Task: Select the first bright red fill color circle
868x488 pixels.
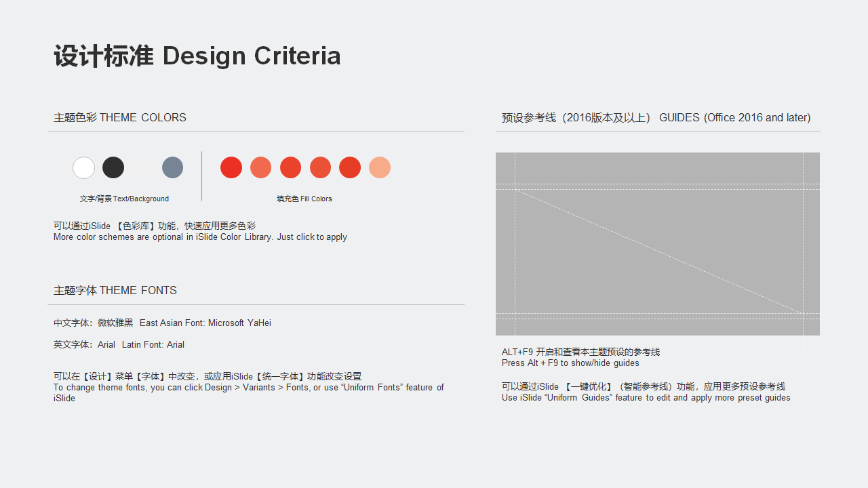Action: [x=231, y=167]
